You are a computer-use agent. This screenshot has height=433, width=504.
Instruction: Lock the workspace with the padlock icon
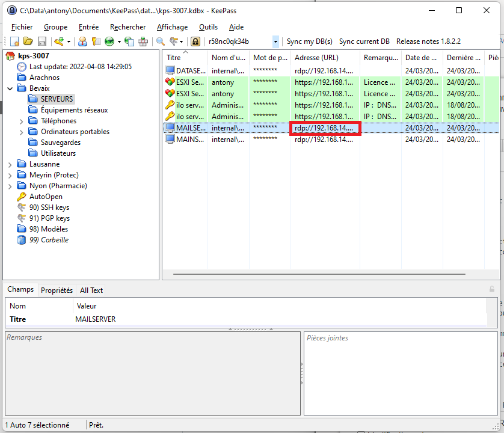click(195, 41)
